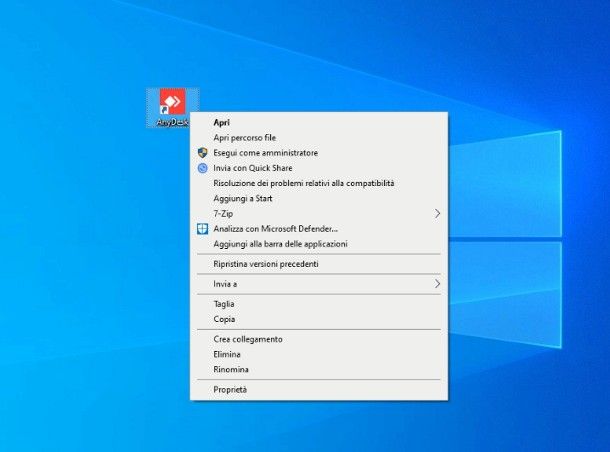Select Aggiungi a Start
The width and height of the screenshot is (610, 452).
pos(319,198)
